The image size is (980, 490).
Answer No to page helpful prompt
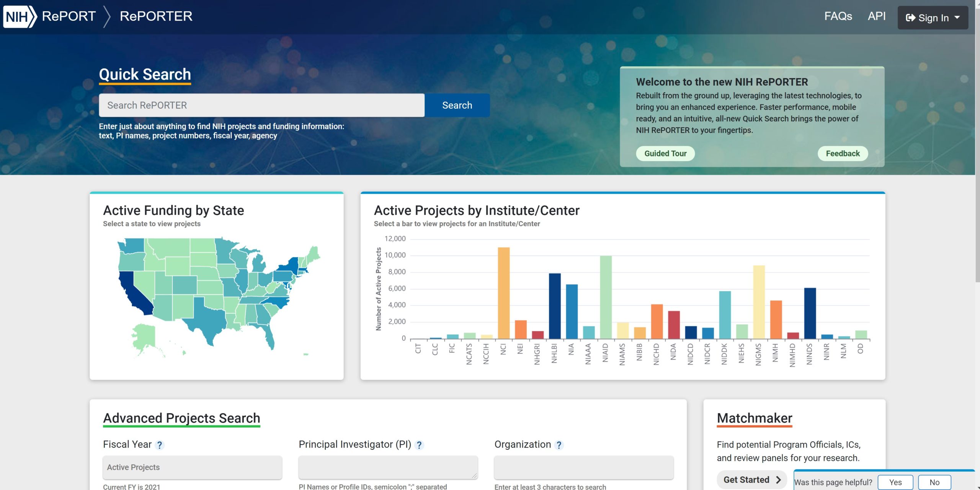[x=934, y=482]
